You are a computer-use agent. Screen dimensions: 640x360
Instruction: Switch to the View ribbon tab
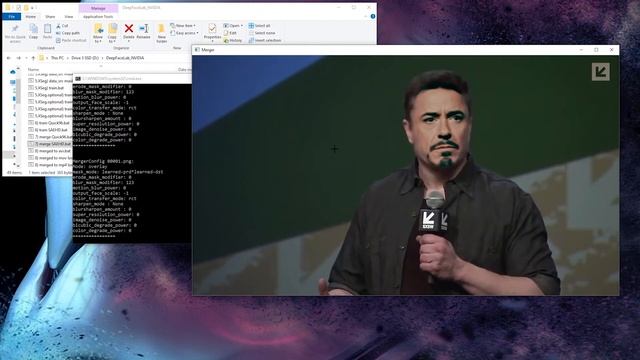tap(69, 17)
